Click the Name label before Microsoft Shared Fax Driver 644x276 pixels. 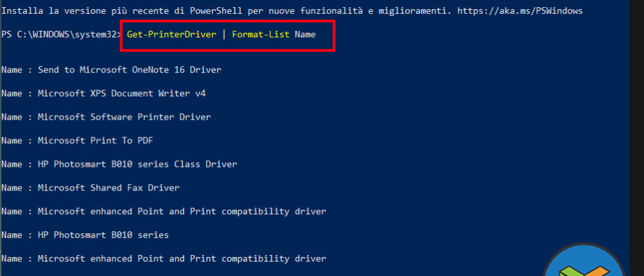tap(12, 188)
